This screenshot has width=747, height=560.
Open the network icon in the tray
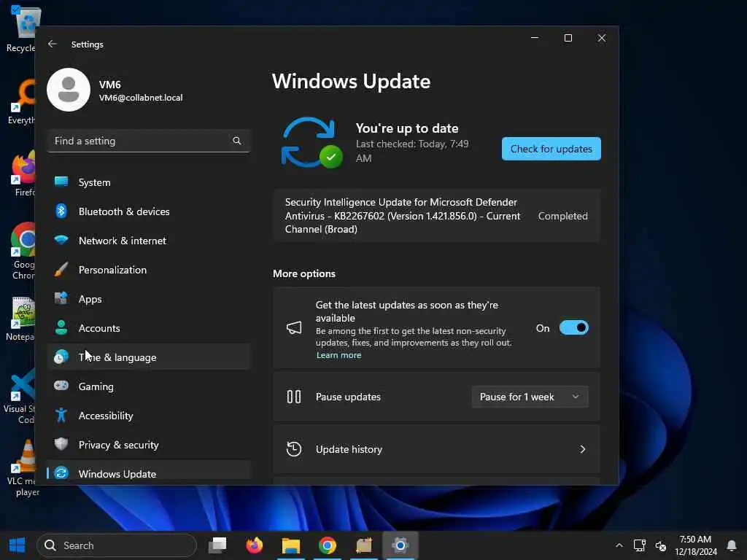639,545
